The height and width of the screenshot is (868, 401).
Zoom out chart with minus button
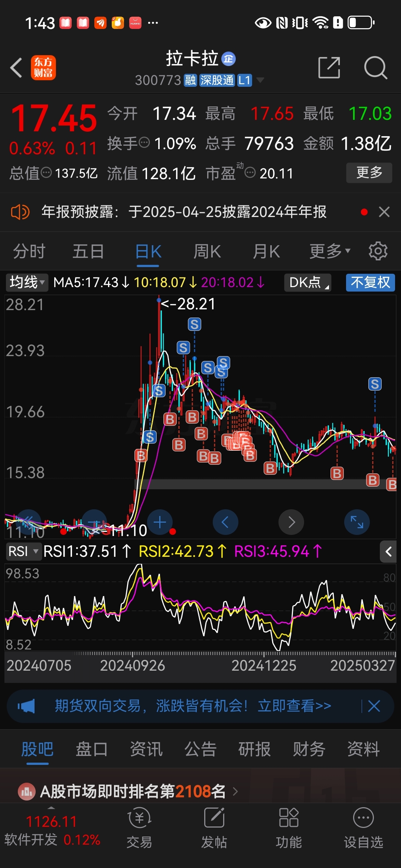click(x=94, y=522)
